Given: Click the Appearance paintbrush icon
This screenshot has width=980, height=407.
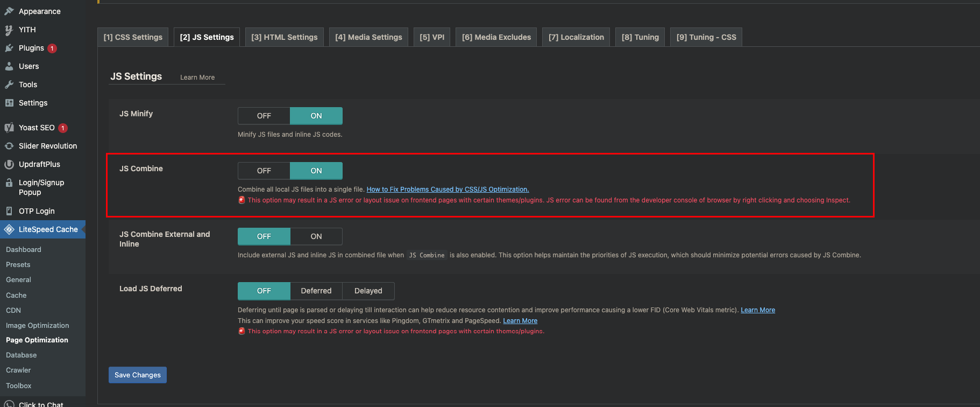Looking at the screenshot, I should pos(9,11).
